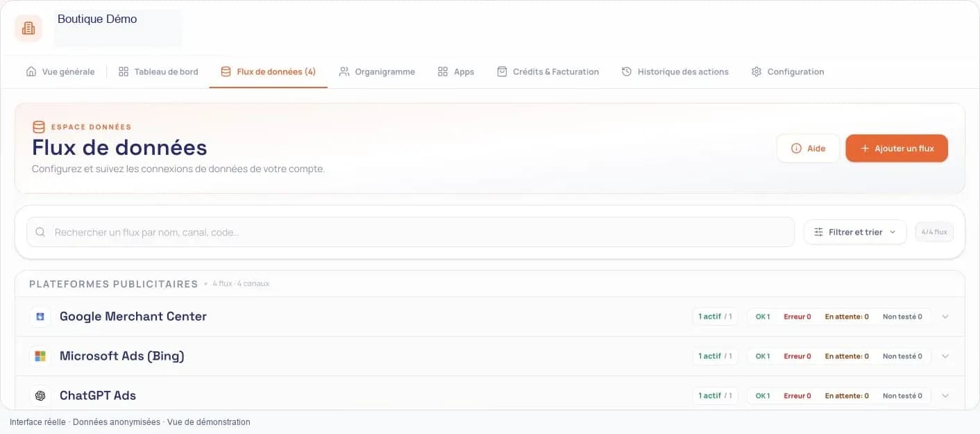The image size is (980, 434).
Task: View Historique des actions tab
Action: (675, 72)
